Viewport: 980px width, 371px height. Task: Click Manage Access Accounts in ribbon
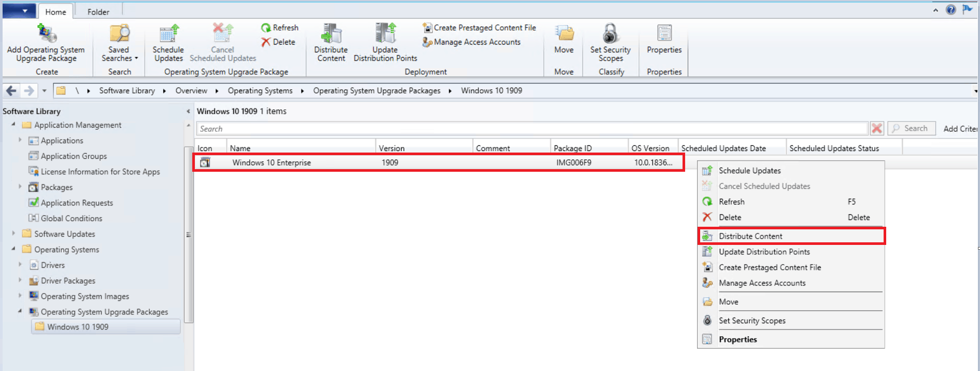[x=472, y=42]
